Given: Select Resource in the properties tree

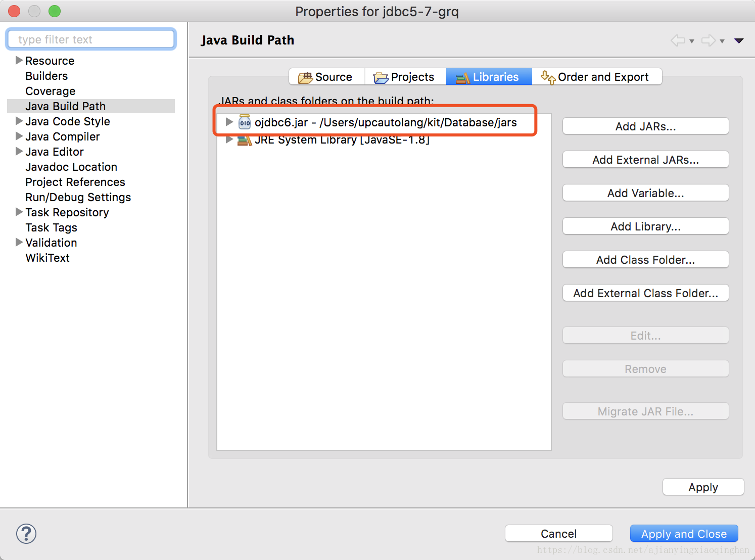Looking at the screenshot, I should [x=50, y=61].
